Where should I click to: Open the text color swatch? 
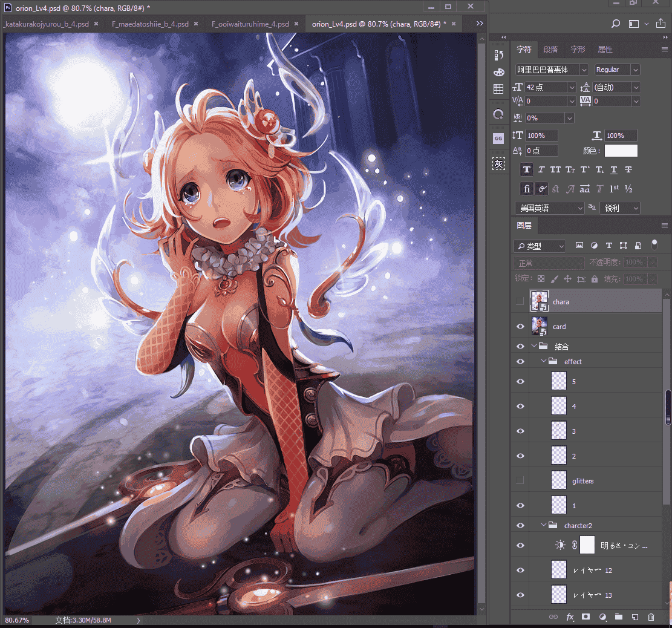click(621, 151)
